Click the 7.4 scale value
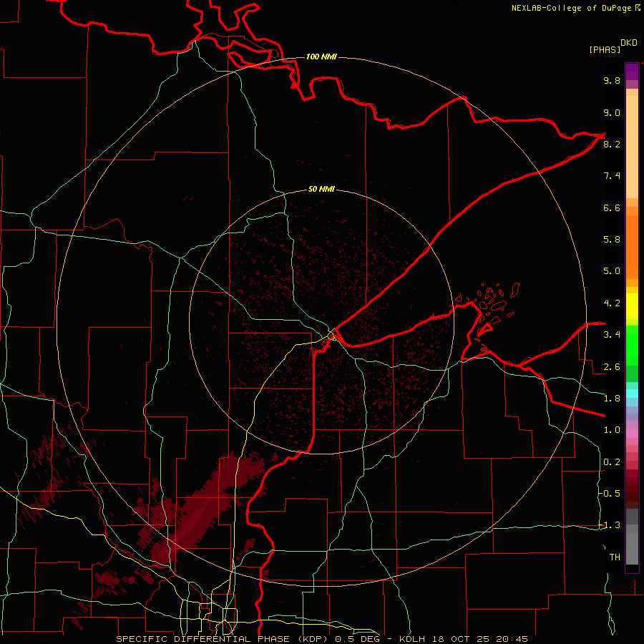644x644 pixels. pos(612,176)
